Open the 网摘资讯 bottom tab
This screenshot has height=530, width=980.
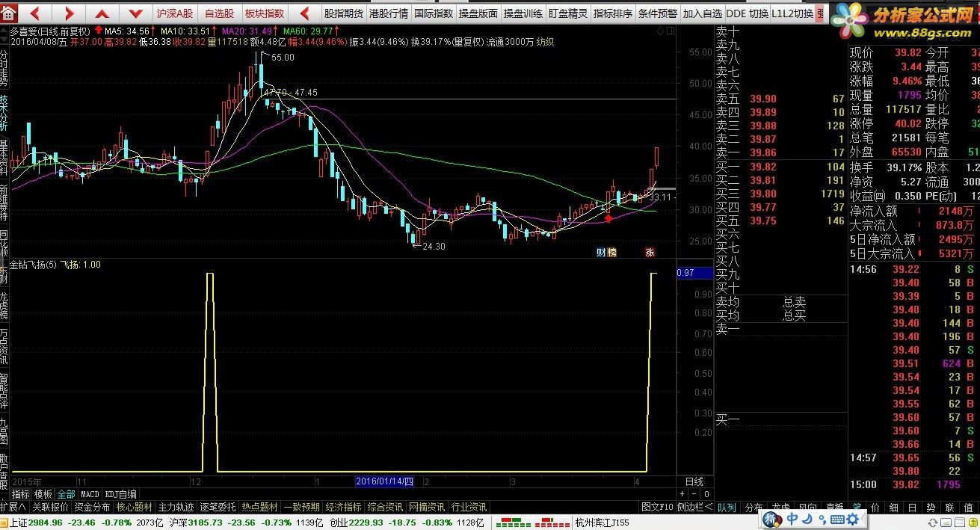427,507
